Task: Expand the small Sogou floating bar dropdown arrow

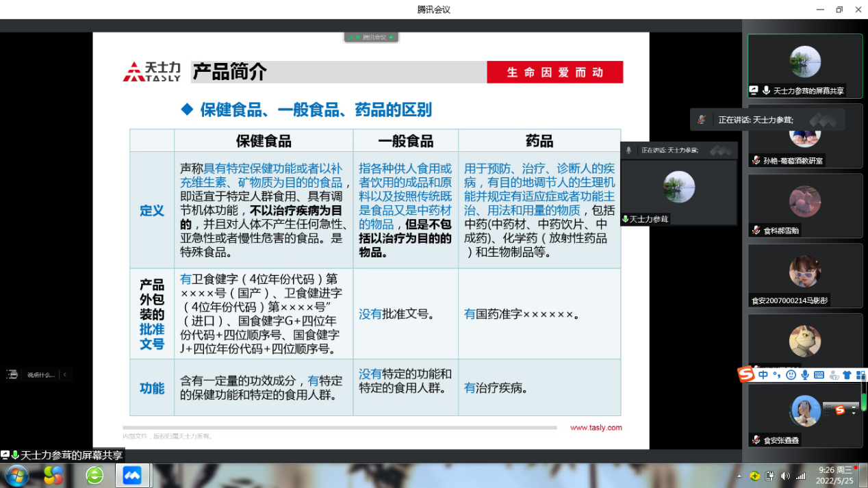Action: click(x=853, y=412)
